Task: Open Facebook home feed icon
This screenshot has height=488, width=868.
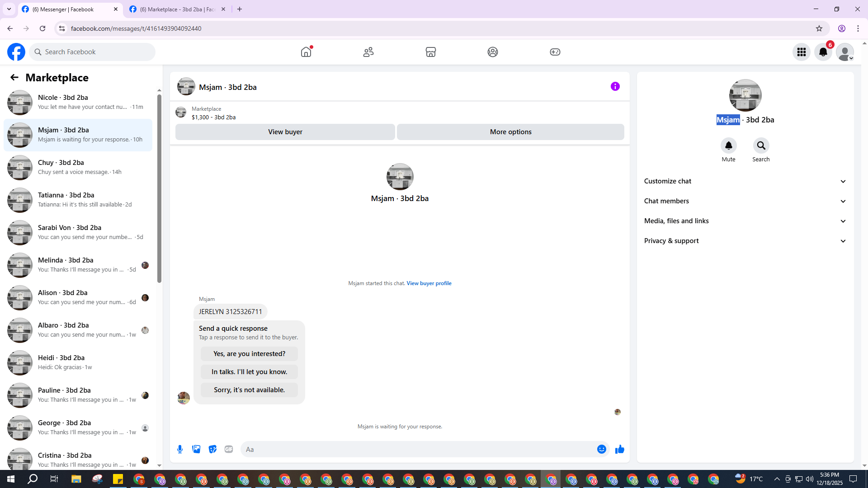Action: tap(306, 52)
